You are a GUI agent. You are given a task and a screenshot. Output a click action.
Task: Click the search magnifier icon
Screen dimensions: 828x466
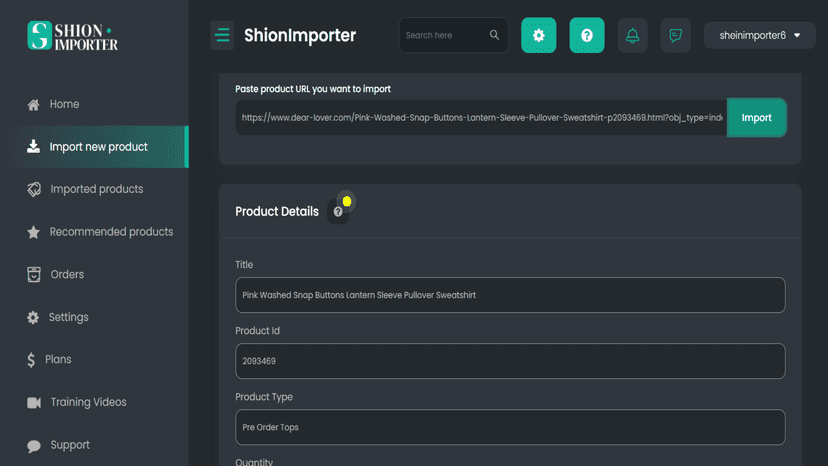click(494, 35)
